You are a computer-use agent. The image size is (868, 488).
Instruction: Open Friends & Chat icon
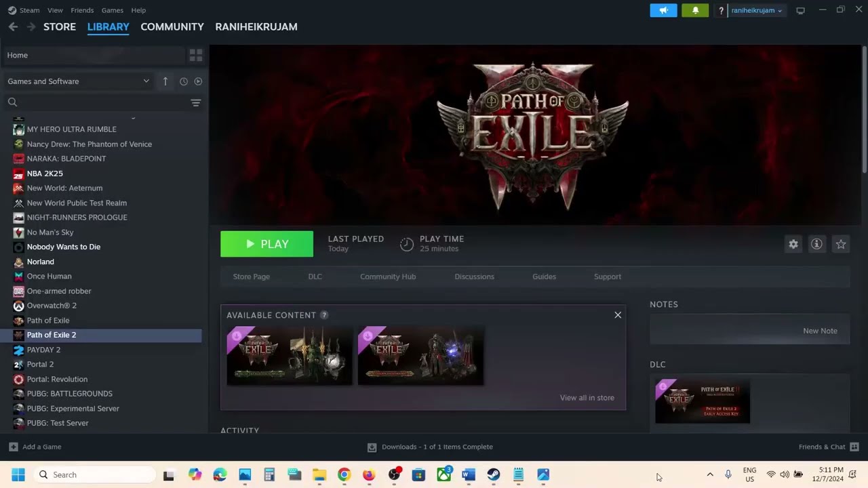point(854,447)
